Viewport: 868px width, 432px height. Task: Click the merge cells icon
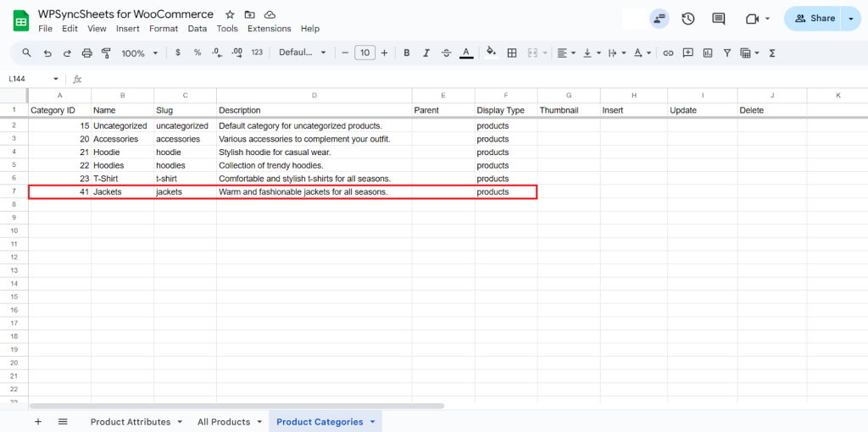click(533, 53)
